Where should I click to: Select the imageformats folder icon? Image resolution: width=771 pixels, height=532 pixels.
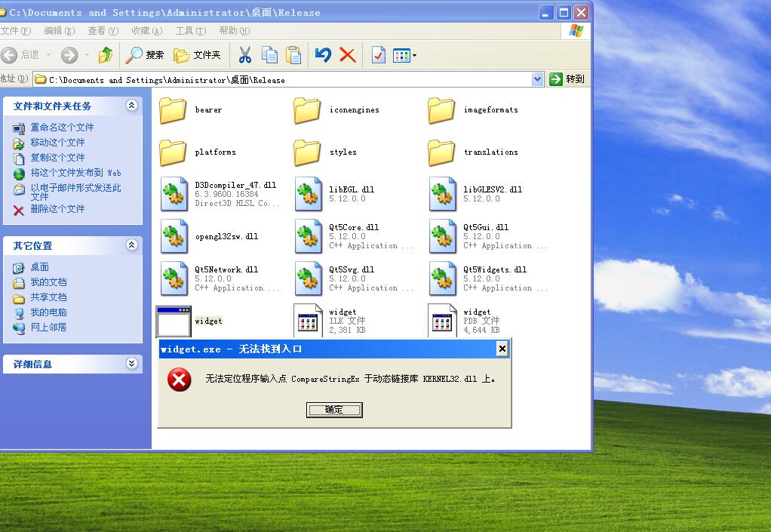441,110
